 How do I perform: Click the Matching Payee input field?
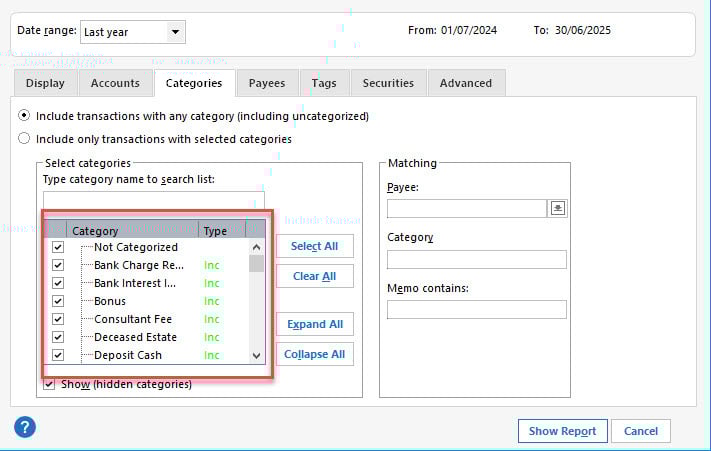point(467,208)
